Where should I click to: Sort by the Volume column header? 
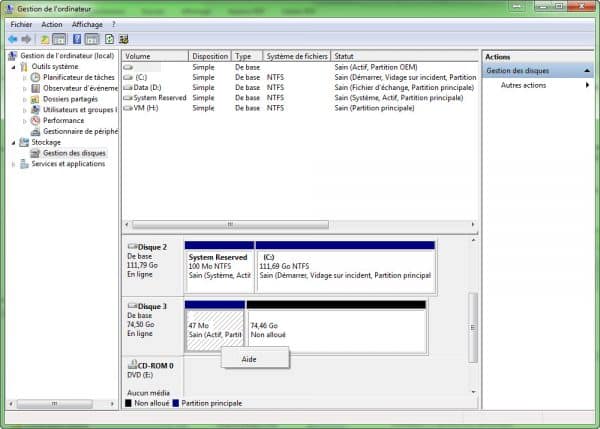click(150, 56)
